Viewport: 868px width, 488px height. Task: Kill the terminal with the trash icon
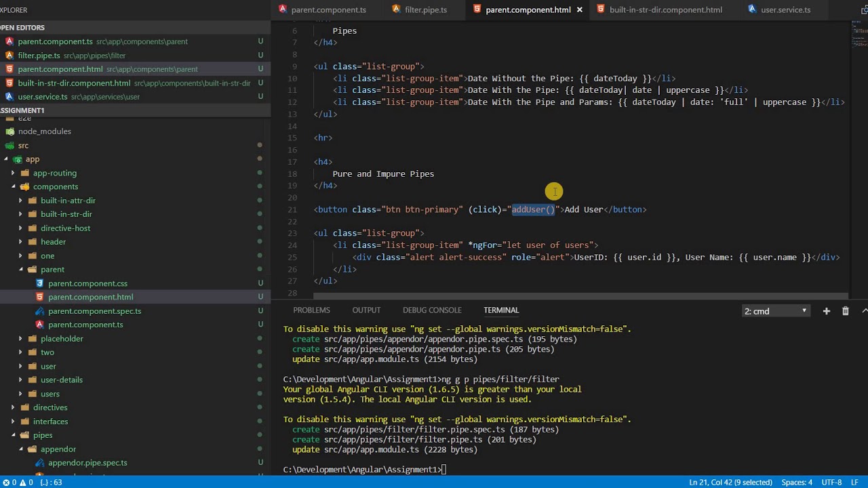pyautogui.click(x=845, y=311)
